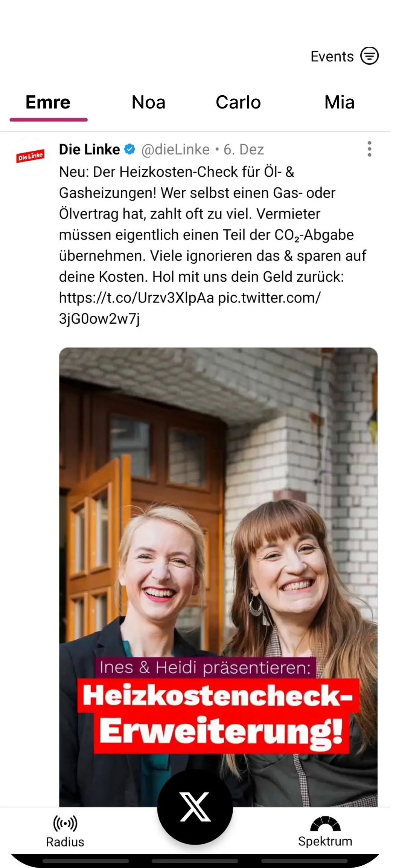Open the t.co/Urzv3XlpAa link
The image size is (396, 868).
pyautogui.click(x=136, y=298)
